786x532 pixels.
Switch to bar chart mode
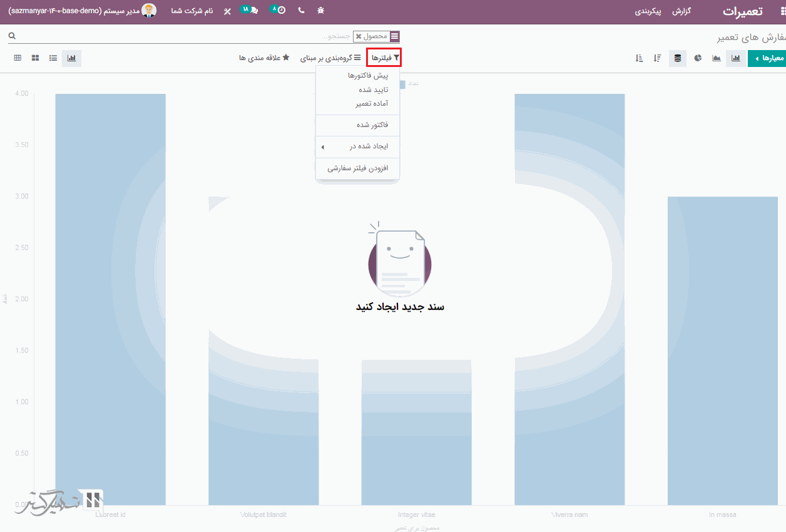736,58
